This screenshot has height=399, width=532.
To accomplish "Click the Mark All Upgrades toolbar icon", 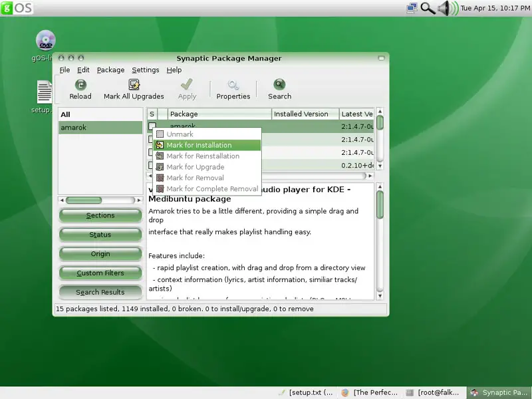I will click(134, 84).
